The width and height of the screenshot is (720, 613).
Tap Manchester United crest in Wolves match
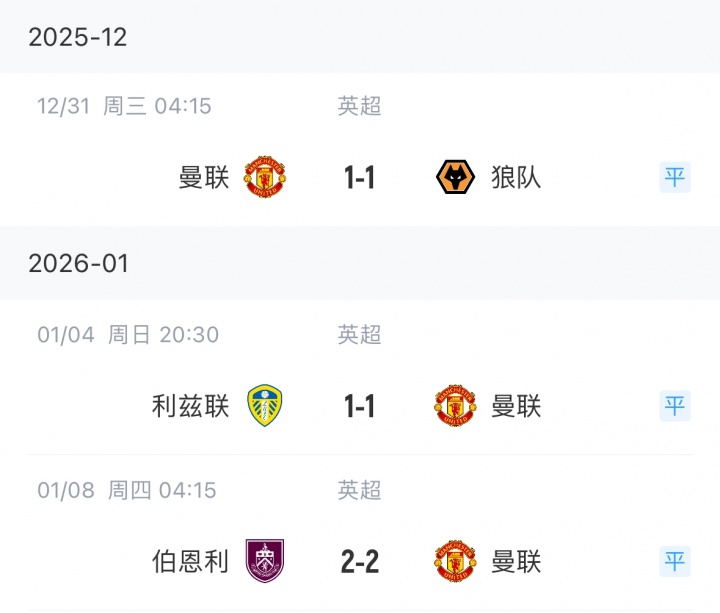(x=265, y=177)
